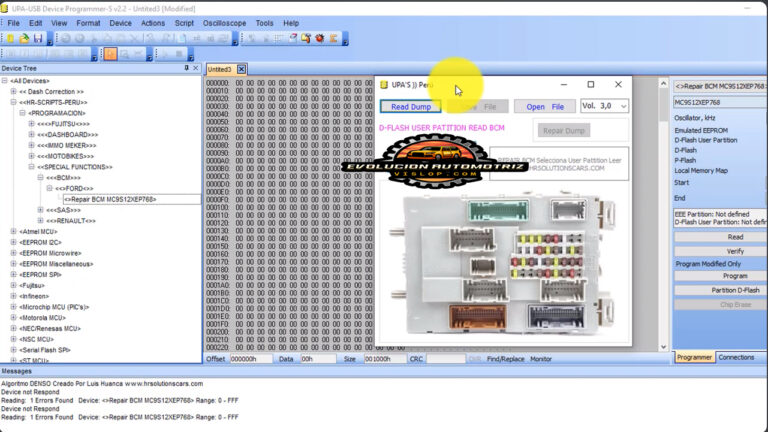Click the red bug debug icon
Image resolution: width=768 pixels, height=432 pixels.
pos(320,38)
